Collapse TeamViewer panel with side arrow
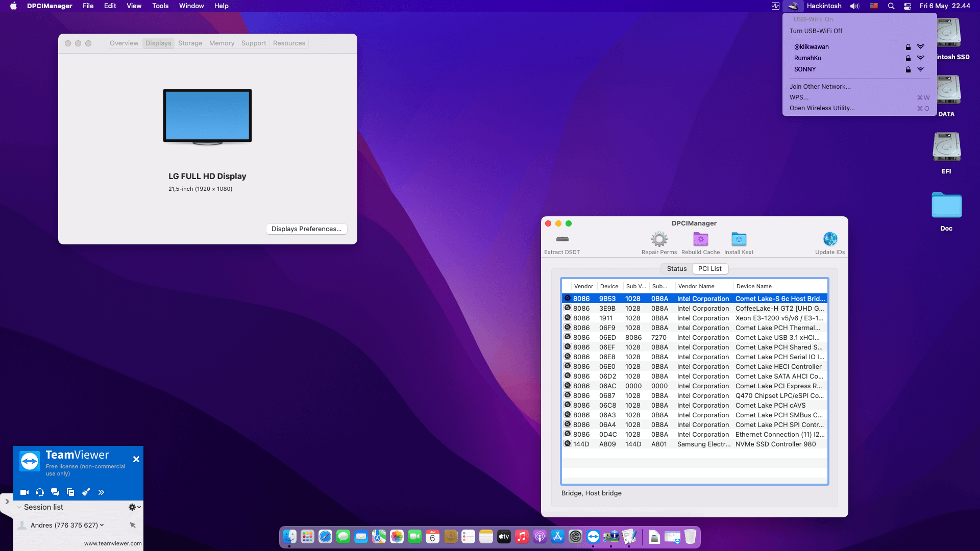The width and height of the screenshot is (980, 551). 7,502
